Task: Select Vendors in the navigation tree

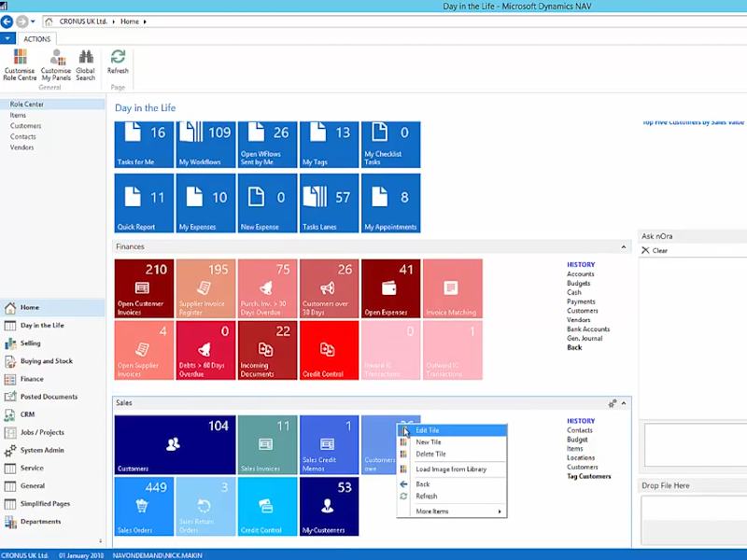Action: [21, 147]
